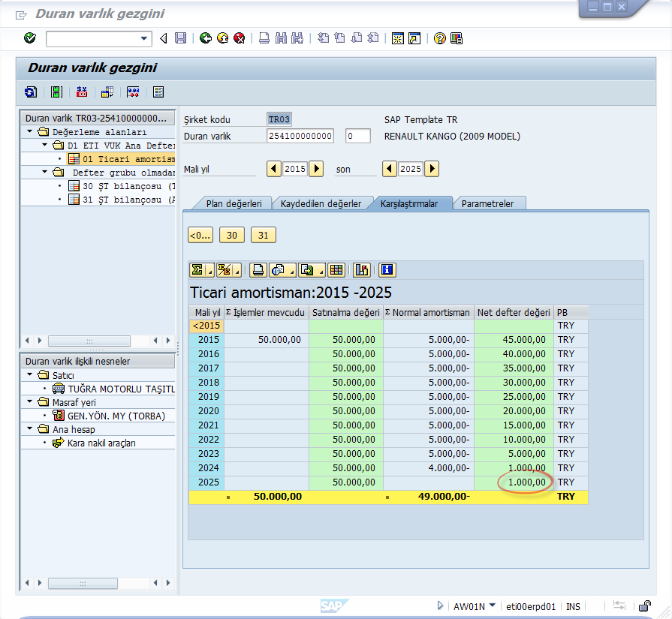Click the Save icon in the standard toolbar
Image resolution: width=672 pixels, height=619 pixels.
[x=180, y=38]
